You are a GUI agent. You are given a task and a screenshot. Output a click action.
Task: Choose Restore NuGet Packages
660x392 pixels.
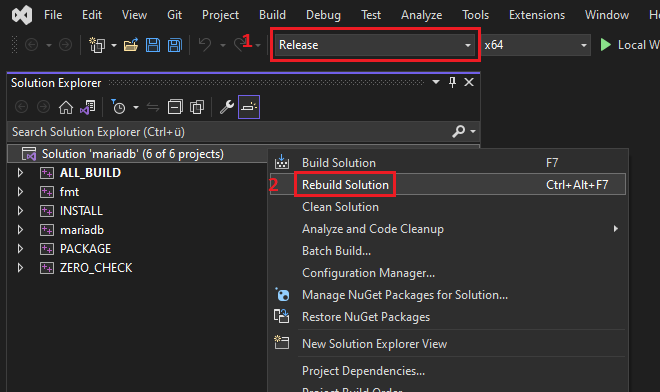pyautogui.click(x=448, y=317)
